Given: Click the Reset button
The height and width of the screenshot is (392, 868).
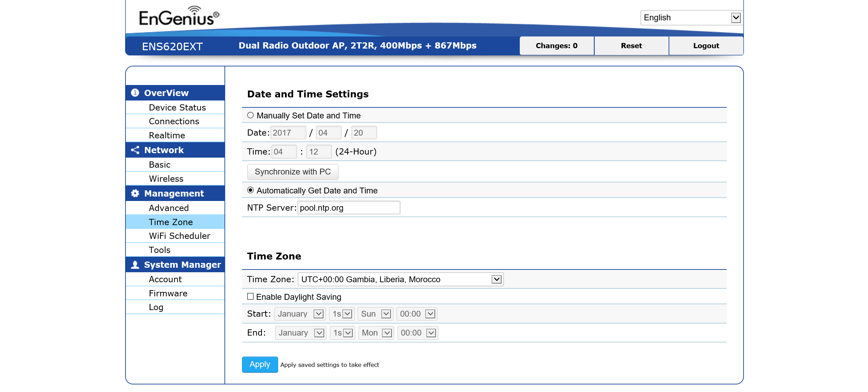Looking at the screenshot, I should 631,46.
